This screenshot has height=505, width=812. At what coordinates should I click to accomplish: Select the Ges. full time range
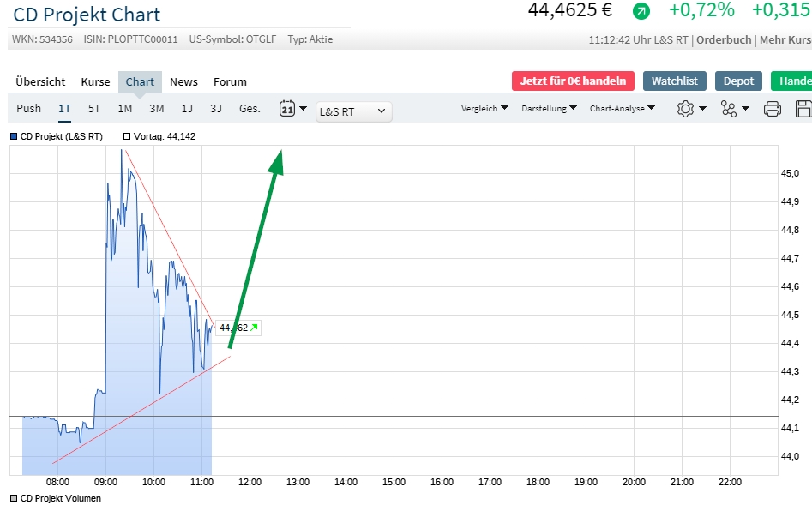pos(250,108)
